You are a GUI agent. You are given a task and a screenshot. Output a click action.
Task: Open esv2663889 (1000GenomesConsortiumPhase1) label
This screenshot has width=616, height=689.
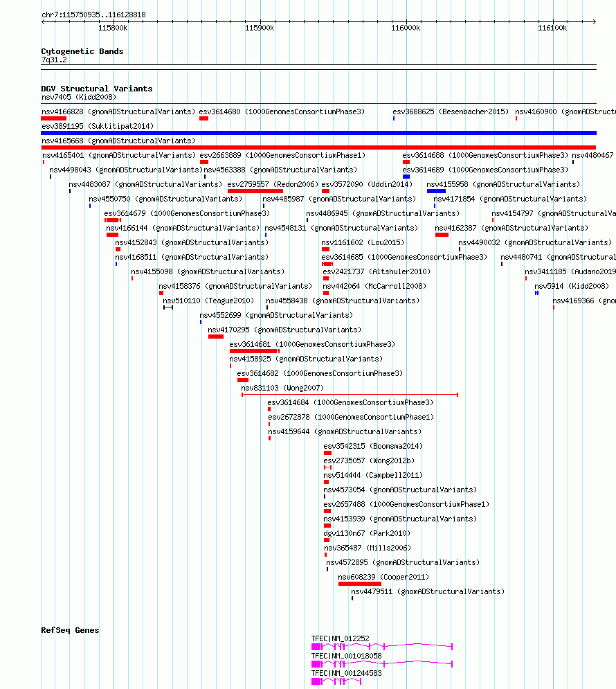click(x=282, y=155)
